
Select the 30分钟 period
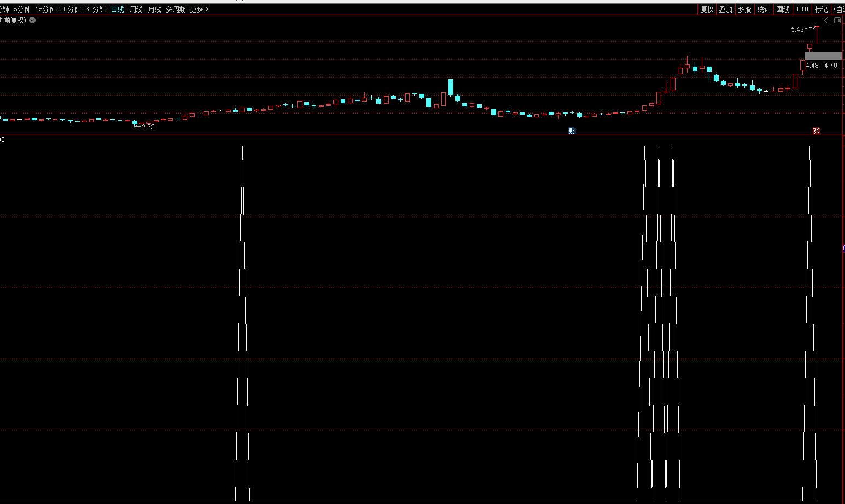tap(71, 9)
